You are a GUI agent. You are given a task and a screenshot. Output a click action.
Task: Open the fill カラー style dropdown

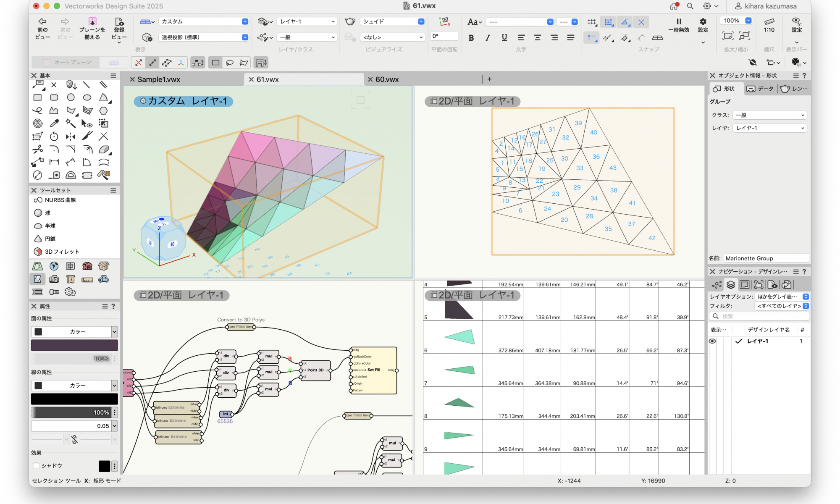click(x=74, y=332)
